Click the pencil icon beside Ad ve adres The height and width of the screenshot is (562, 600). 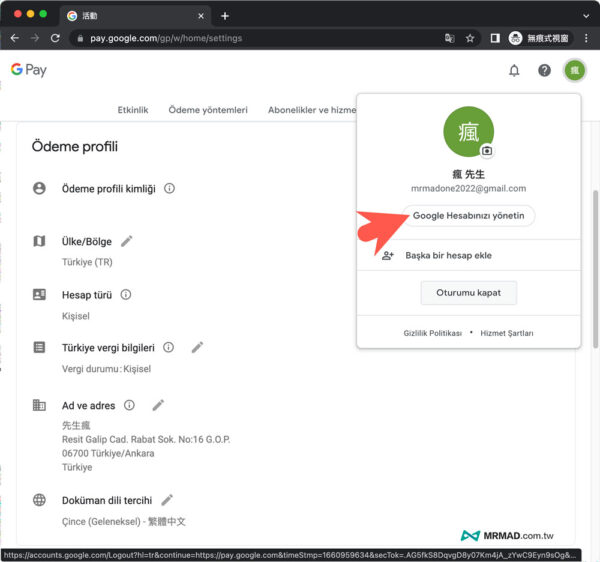tap(158, 405)
